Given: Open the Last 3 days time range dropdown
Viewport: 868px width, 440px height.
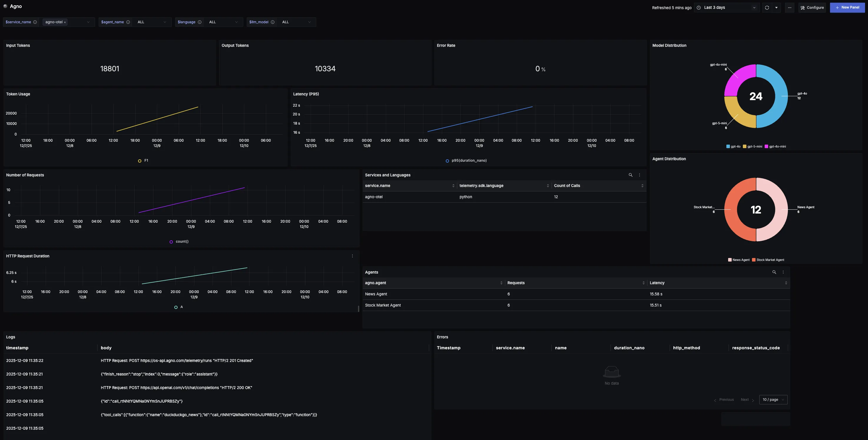Looking at the screenshot, I should pyautogui.click(x=726, y=7).
